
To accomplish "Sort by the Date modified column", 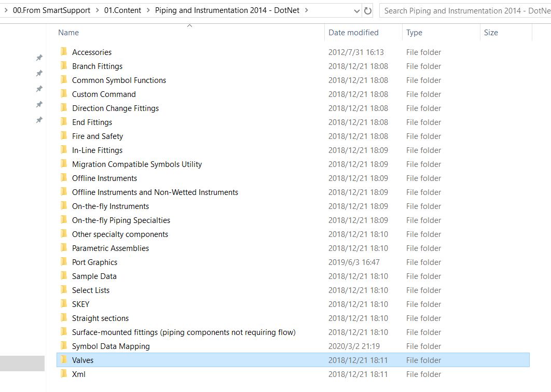I will tap(353, 33).
